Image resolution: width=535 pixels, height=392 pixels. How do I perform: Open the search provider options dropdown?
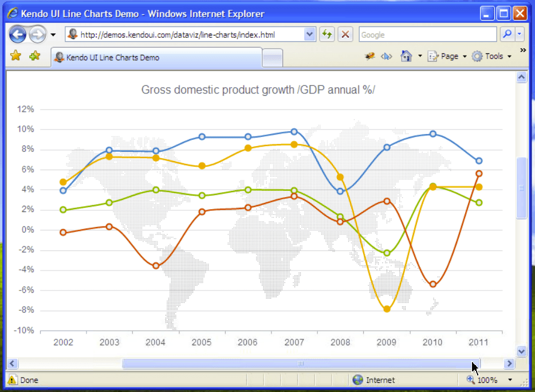(x=520, y=34)
